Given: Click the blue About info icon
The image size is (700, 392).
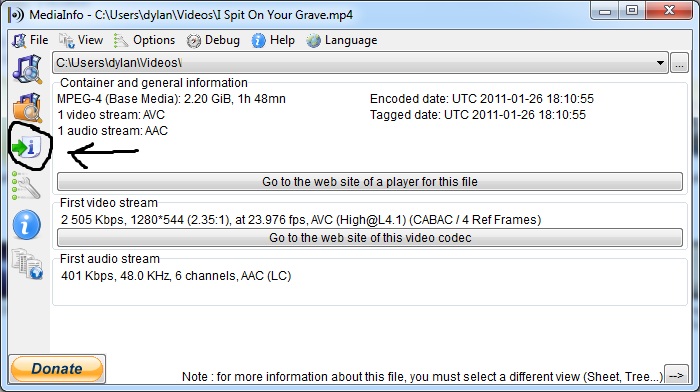Looking at the screenshot, I should click(26, 225).
